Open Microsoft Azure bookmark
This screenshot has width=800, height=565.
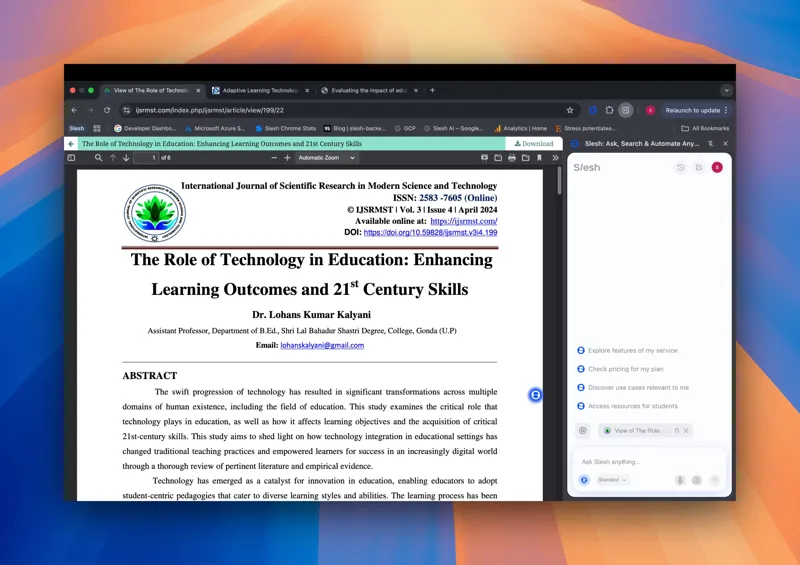tap(215, 129)
